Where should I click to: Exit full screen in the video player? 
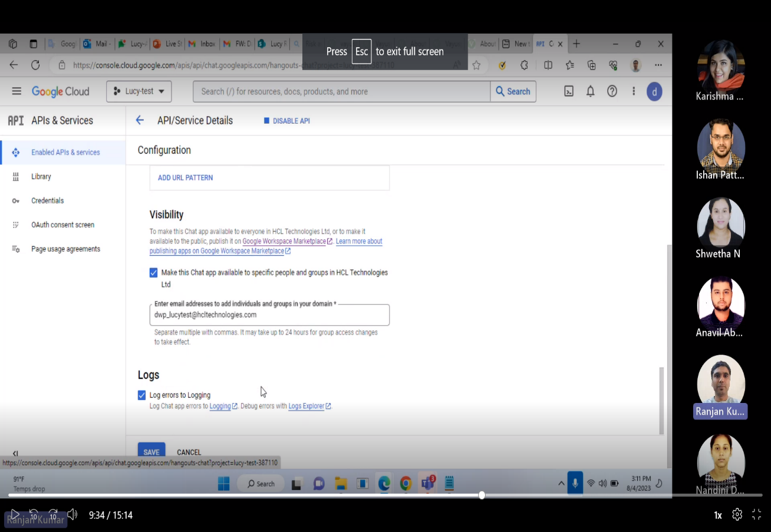tap(757, 515)
